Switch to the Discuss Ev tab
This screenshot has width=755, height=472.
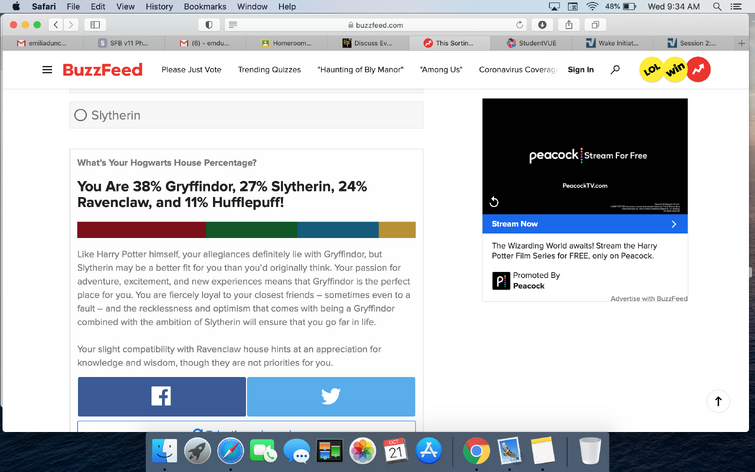point(368,43)
